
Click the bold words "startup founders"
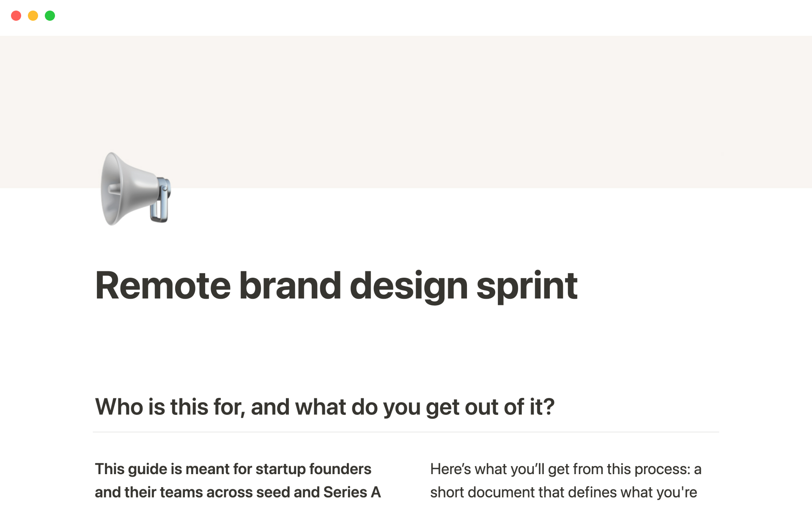(313, 469)
